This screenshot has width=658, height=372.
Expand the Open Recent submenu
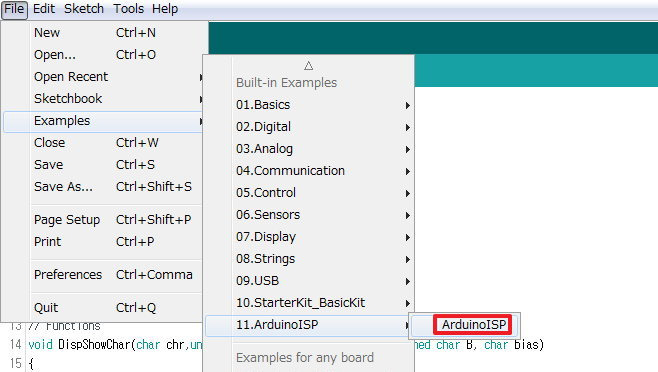tap(103, 77)
